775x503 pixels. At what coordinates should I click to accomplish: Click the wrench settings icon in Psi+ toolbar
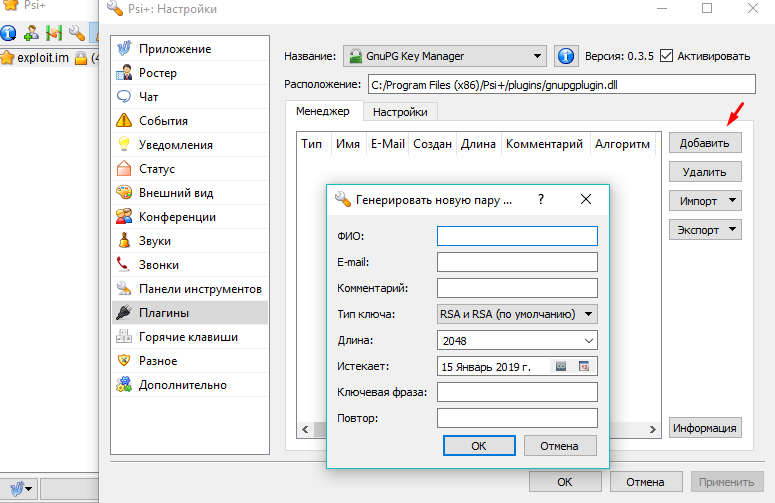(77, 33)
